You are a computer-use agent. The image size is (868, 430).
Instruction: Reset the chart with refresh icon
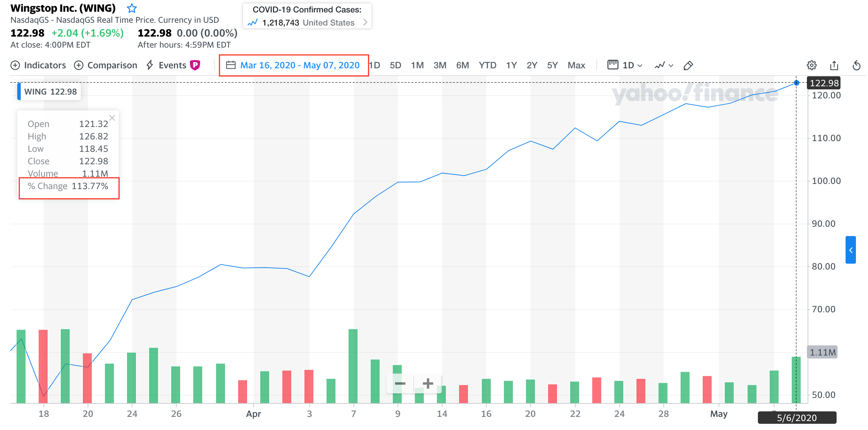tap(857, 65)
